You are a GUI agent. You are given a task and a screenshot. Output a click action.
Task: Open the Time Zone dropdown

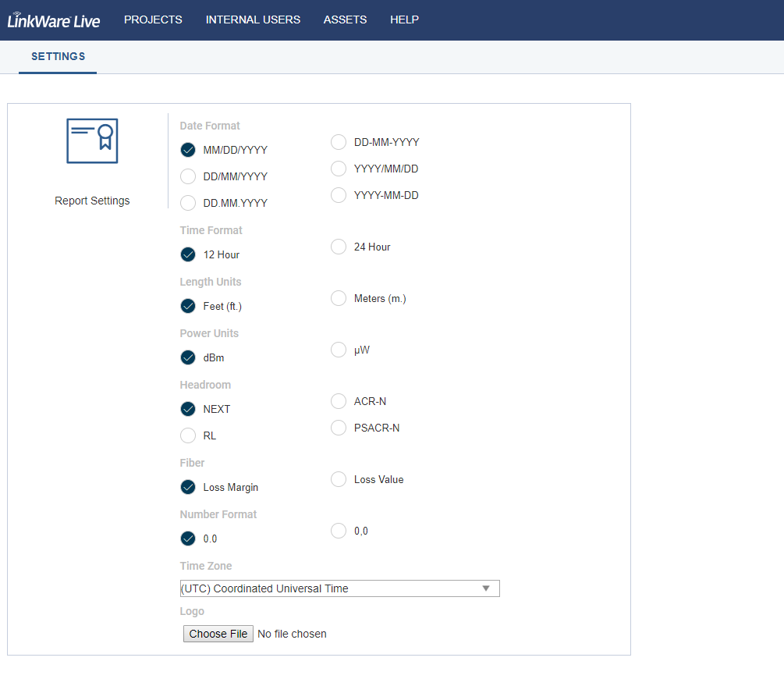[339, 588]
